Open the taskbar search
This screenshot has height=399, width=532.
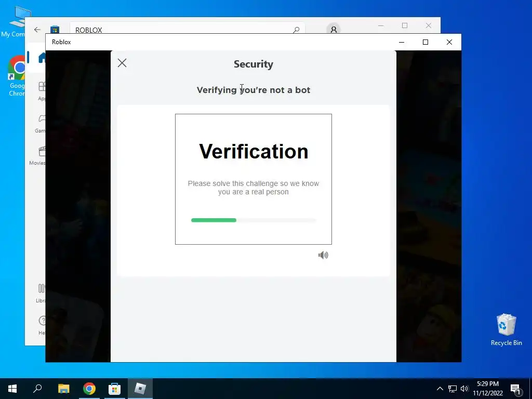37,389
